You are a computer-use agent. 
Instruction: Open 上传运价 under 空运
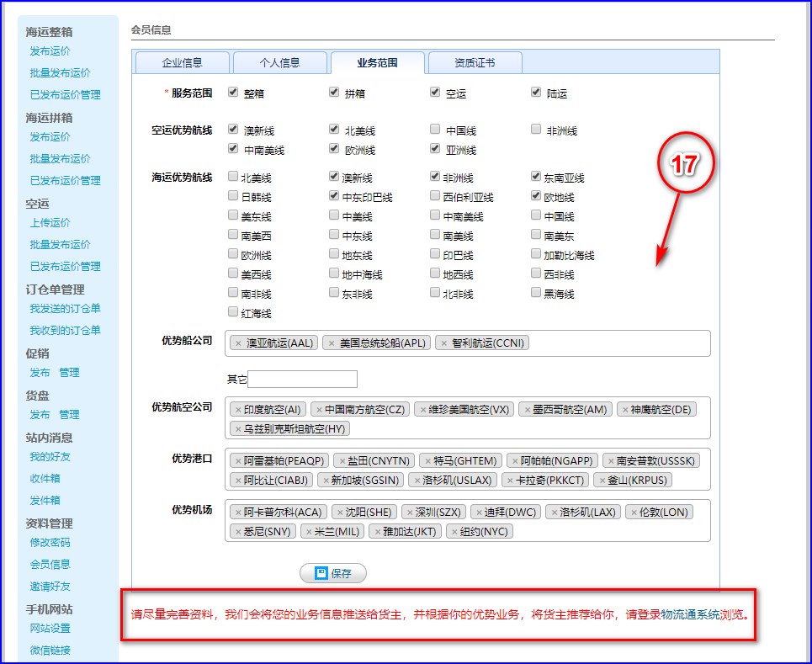(x=50, y=223)
